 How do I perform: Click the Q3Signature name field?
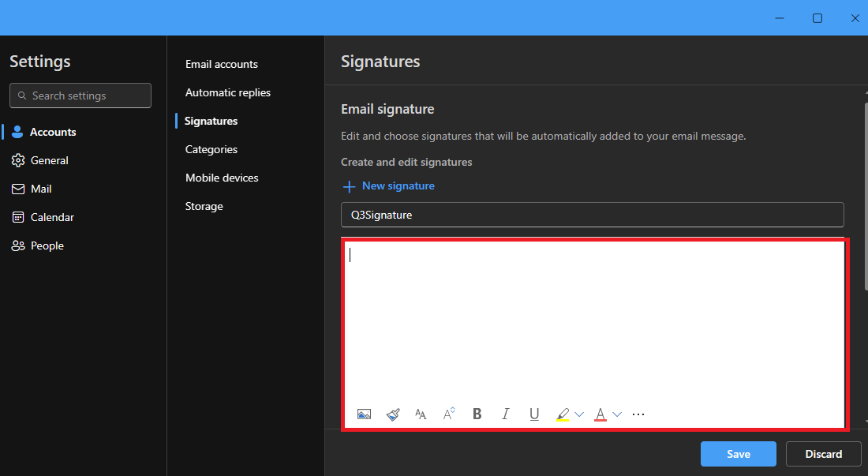(593, 215)
